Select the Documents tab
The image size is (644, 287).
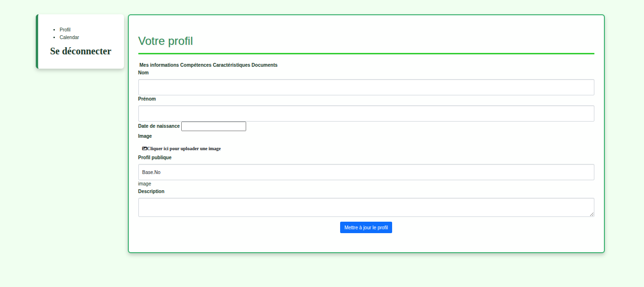click(264, 65)
